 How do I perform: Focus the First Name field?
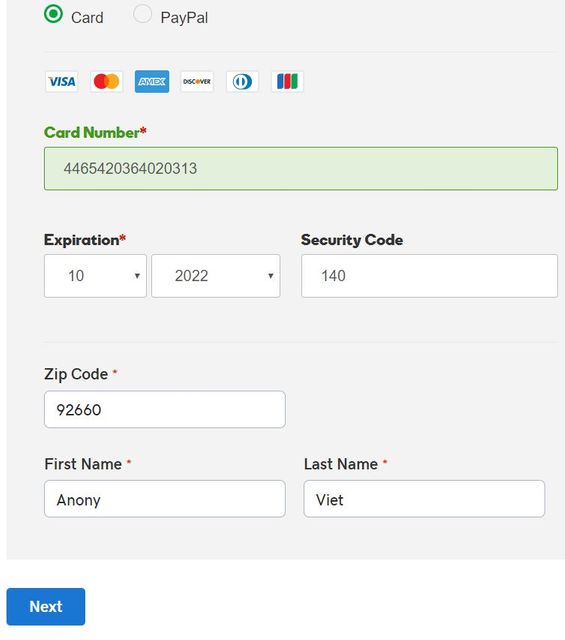tap(165, 499)
